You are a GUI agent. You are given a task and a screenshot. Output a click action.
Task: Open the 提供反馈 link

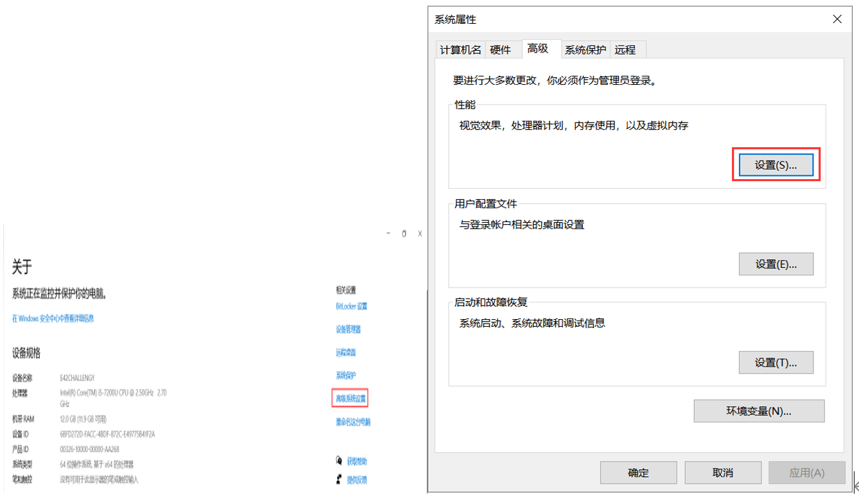[356, 480]
